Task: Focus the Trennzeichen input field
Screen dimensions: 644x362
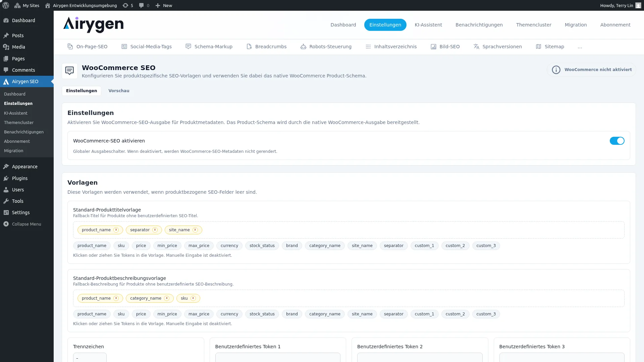Action: 90,357
